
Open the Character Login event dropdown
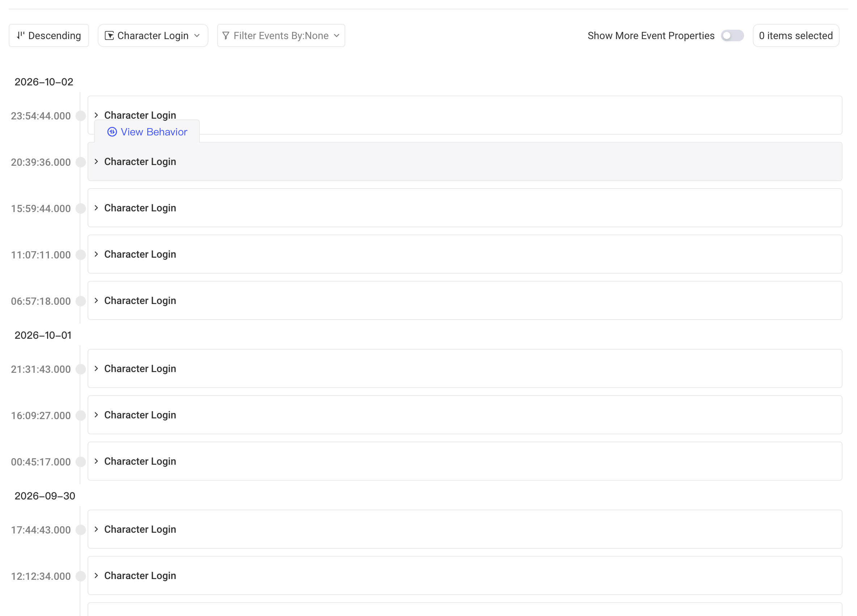tap(153, 35)
